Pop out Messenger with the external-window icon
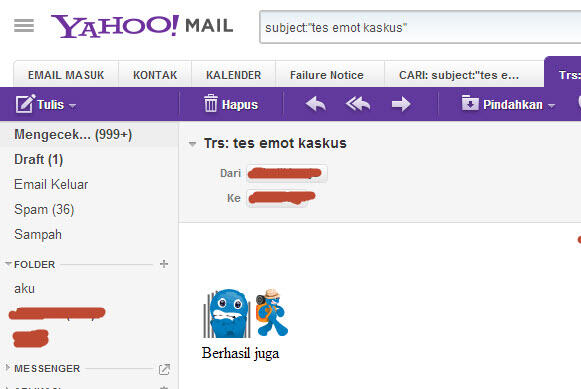This screenshot has width=581, height=389. point(164,369)
